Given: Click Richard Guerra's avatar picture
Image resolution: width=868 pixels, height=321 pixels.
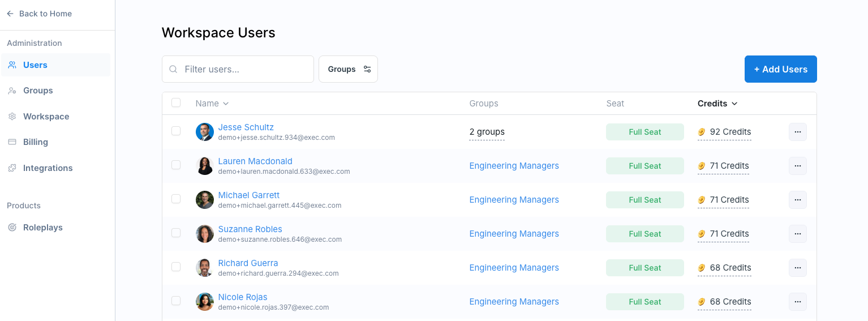Looking at the screenshot, I should (205, 268).
